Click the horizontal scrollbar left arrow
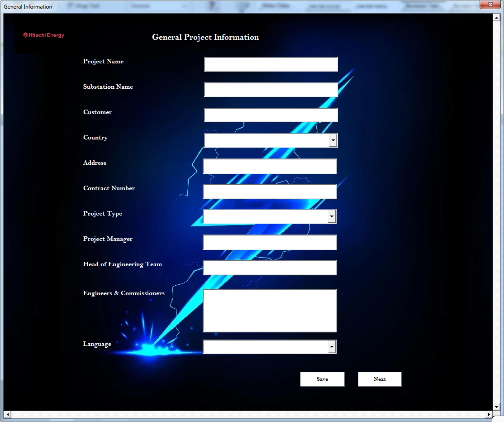The height and width of the screenshot is (422, 504). pos(7,414)
